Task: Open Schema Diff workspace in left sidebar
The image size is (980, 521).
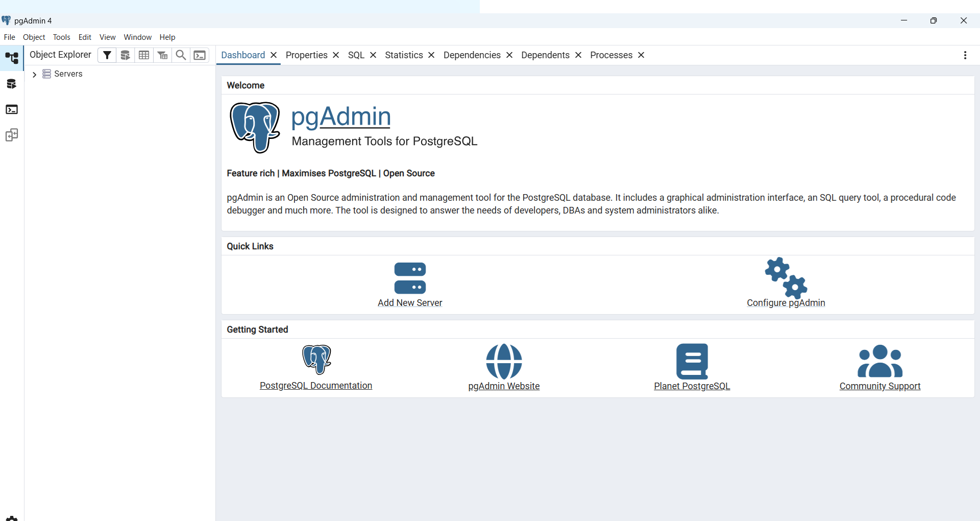Action: pyautogui.click(x=12, y=135)
